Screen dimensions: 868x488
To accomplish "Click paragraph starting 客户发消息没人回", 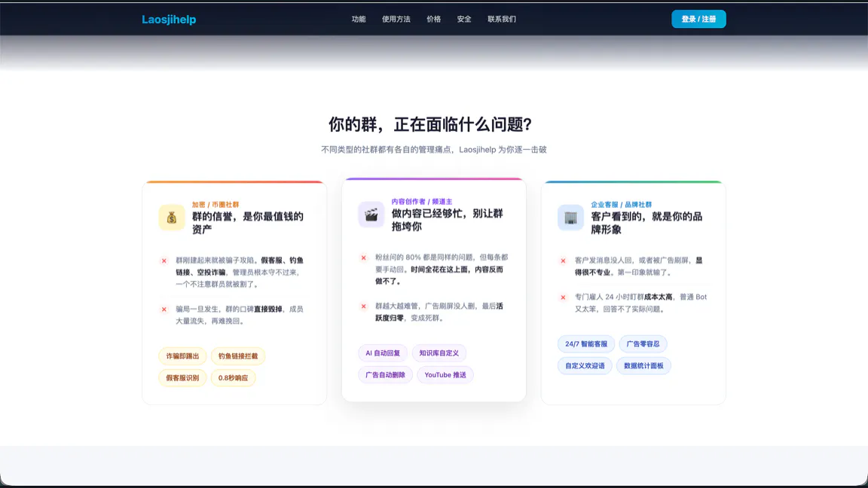I will (638, 266).
